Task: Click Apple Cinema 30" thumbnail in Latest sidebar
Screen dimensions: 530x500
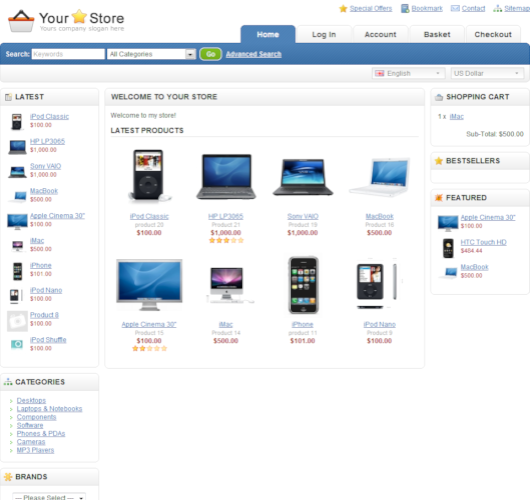Action: [17, 221]
